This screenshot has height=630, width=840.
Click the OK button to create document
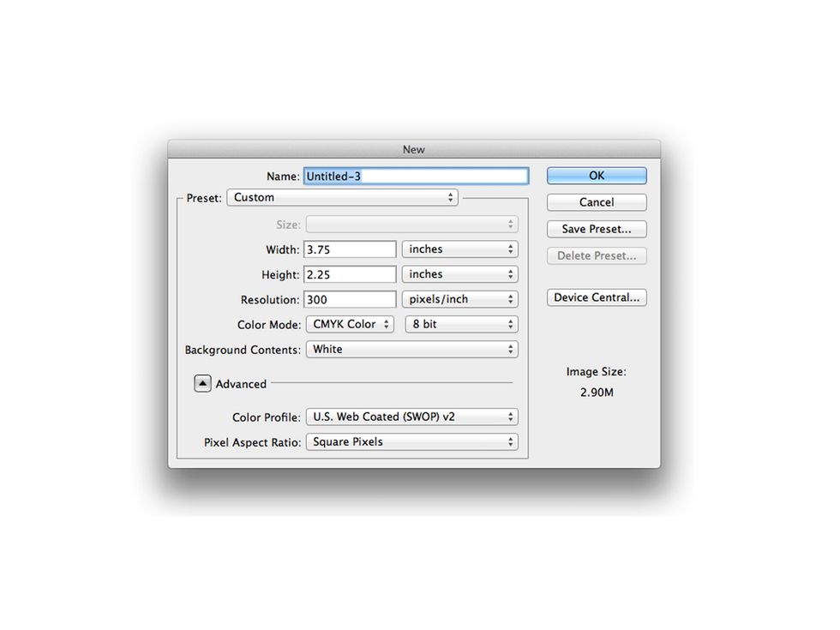click(x=596, y=176)
